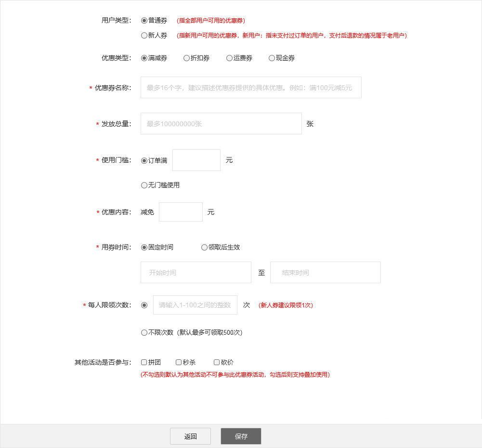Click the 使用门槛 label
Image resolution: width=482 pixels, height=448 pixels.
[x=116, y=160]
